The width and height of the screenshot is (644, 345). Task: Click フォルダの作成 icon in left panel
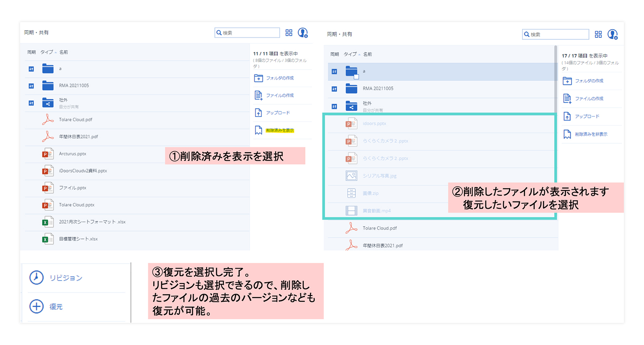258,78
